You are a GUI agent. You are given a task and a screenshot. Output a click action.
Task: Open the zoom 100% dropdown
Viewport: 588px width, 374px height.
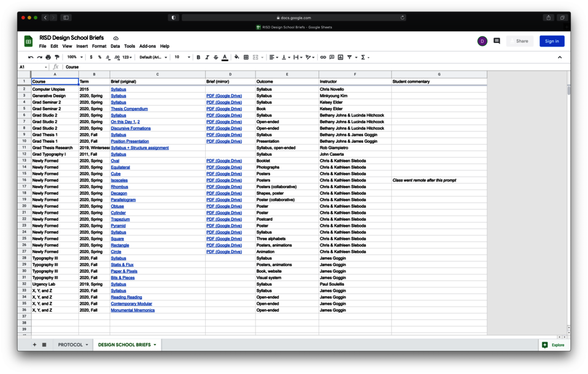(75, 57)
